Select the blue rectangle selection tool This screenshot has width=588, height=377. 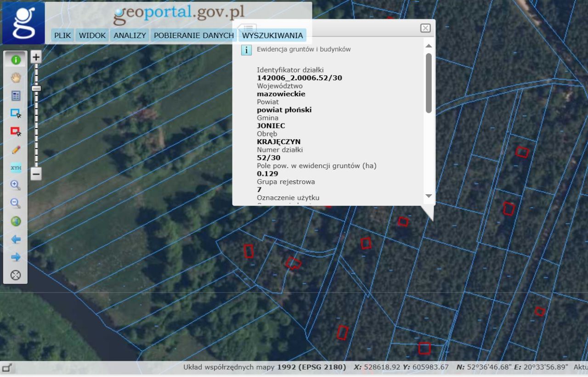[16, 113]
